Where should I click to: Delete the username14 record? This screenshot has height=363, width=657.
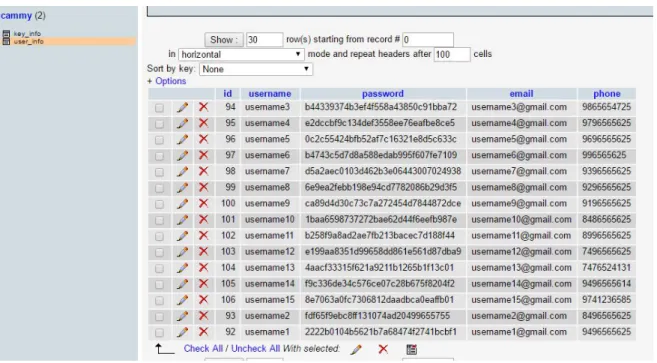pos(204,283)
